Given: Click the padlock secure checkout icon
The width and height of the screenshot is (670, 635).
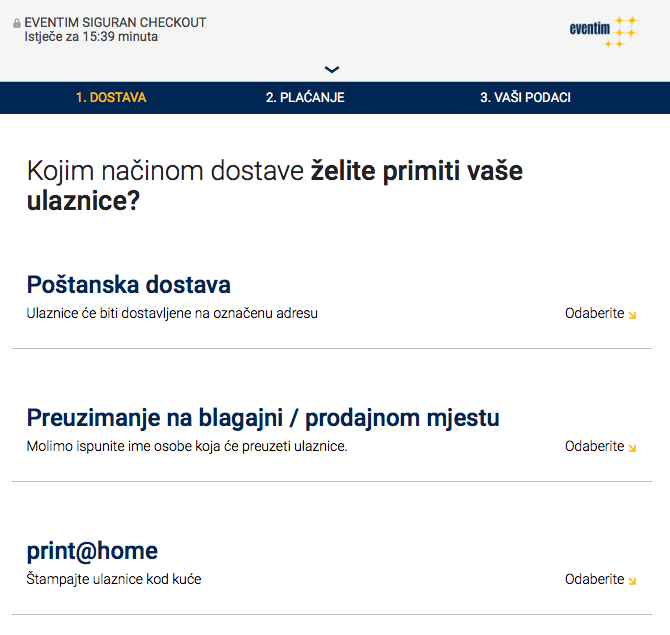Looking at the screenshot, I should click(17, 23).
